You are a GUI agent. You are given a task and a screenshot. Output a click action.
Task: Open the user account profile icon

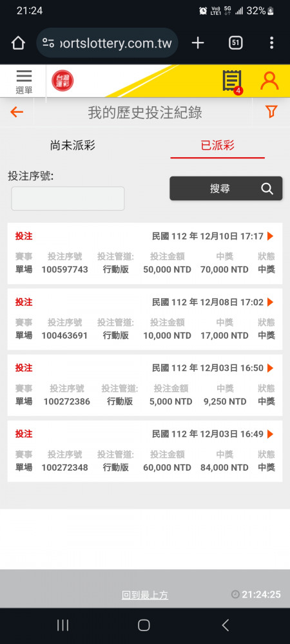[x=269, y=81]
